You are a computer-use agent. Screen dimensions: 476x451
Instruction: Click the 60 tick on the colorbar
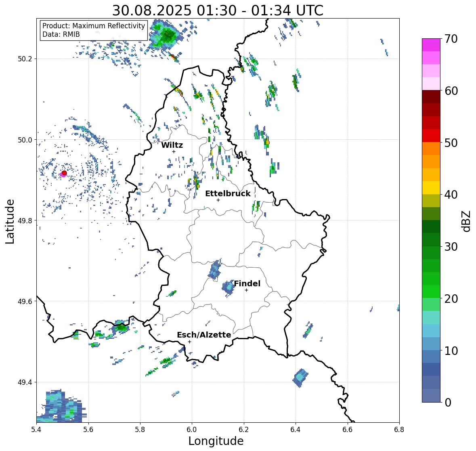coord(451,91)
